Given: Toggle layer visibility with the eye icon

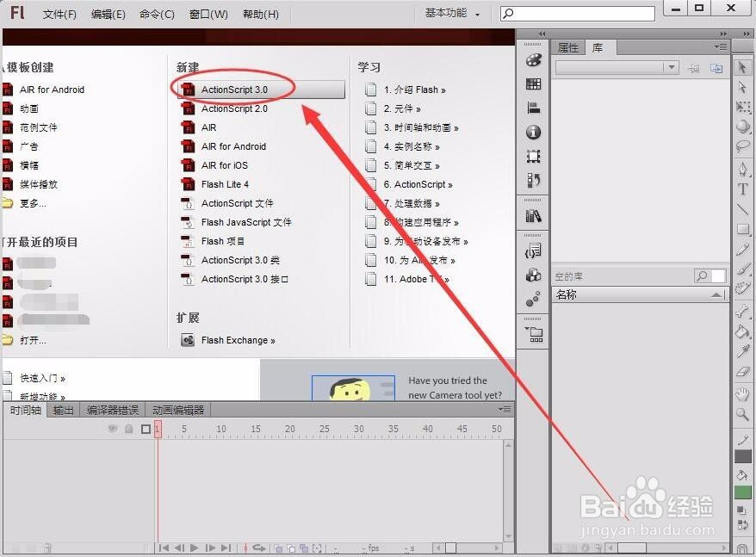Looking at the screenshot, I should click(x=112, y=428).
